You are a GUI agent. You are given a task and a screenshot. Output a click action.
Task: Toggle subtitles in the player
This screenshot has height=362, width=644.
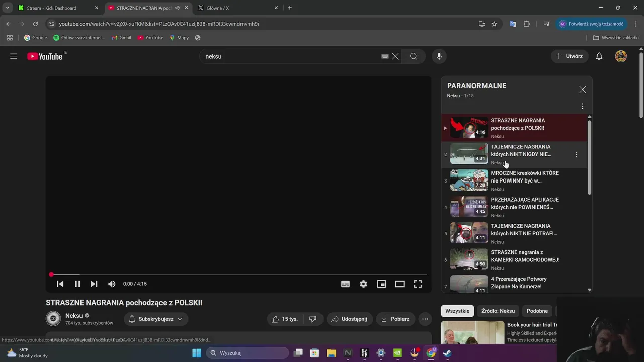(x=345, y=284)
